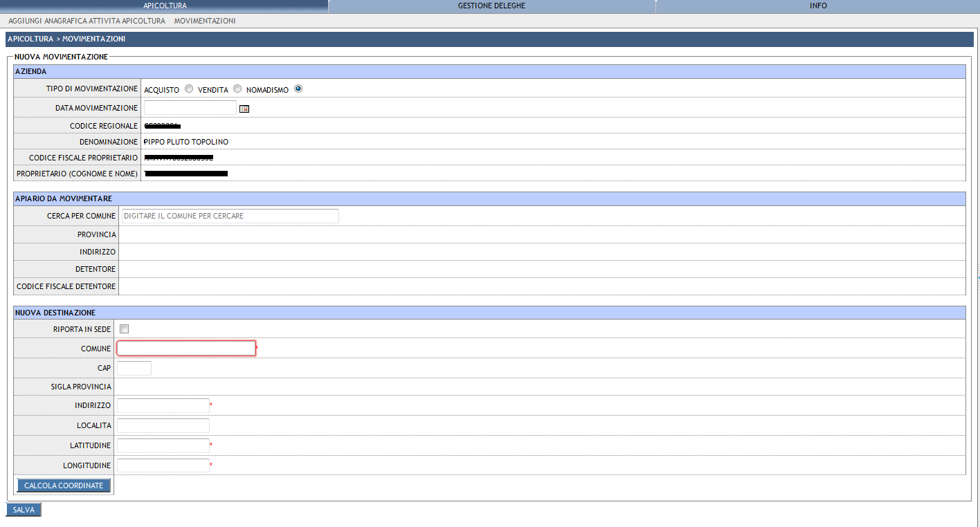This screenshot has height=527, width=980.
Task: Open AGGIUNGI ANAGRAFICA ATTIVITA APICOLTURA menu
Action: coord(87,21)
